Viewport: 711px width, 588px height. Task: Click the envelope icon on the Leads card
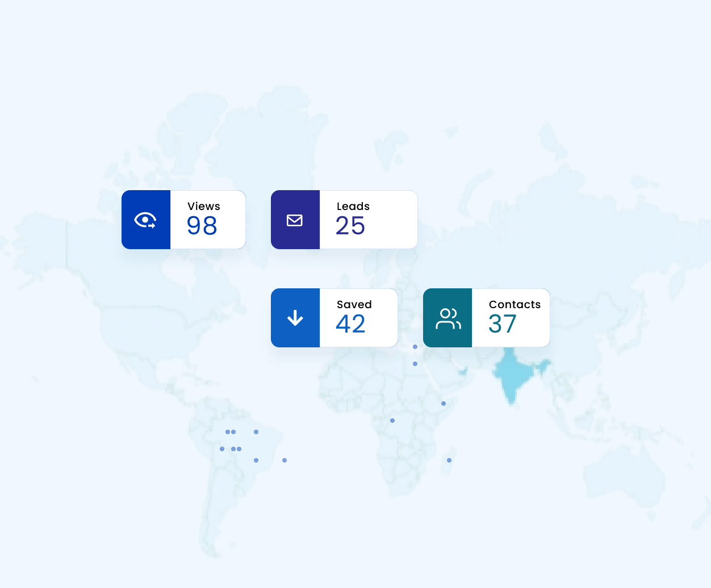click(x=295, y=220)
